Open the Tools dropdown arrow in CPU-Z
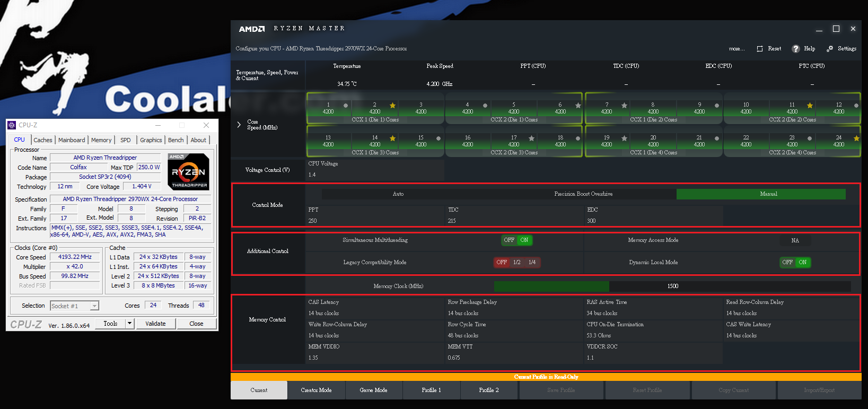This screenshot has height=409, width=868. pos(129,324)
